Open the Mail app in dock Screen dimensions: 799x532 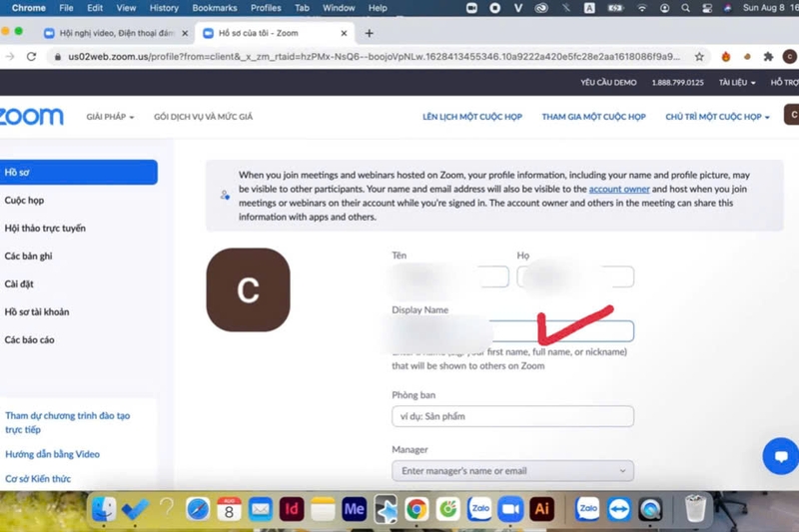[261, 509]
